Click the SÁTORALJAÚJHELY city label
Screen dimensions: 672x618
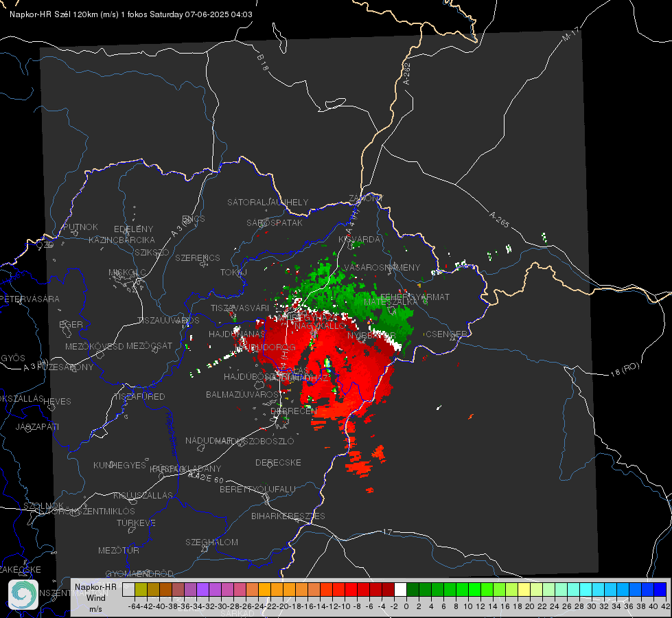268,202
